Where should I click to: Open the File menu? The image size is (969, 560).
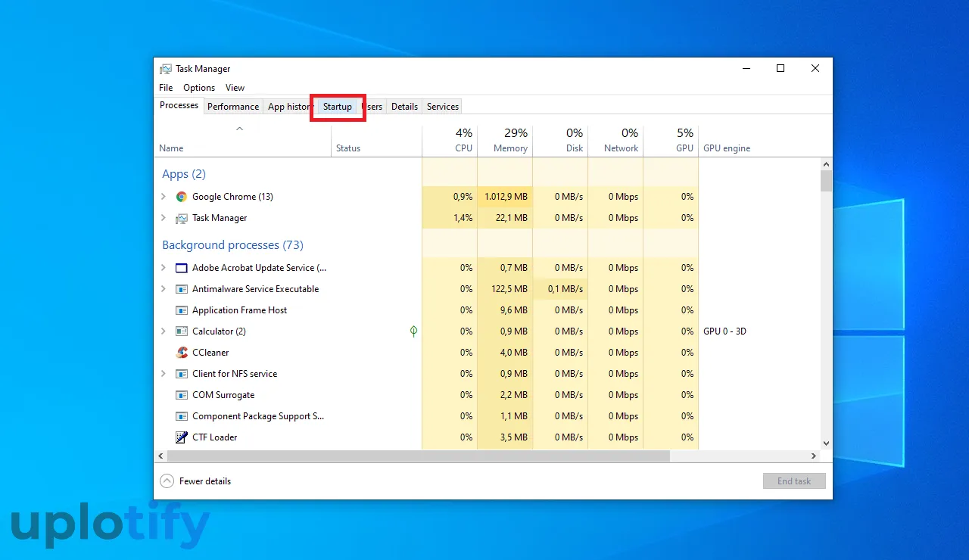166,88
